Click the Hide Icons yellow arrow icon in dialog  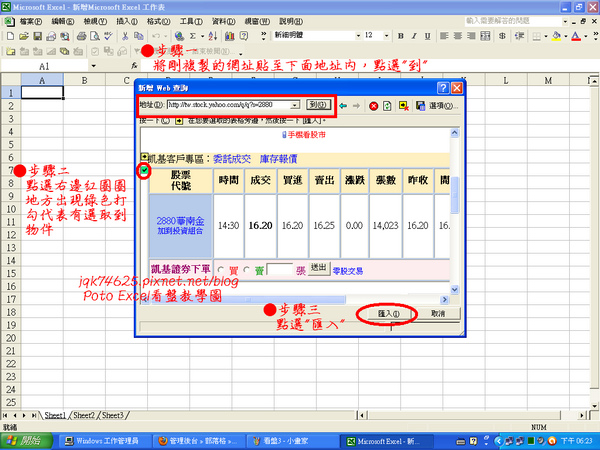click(404, 106)
